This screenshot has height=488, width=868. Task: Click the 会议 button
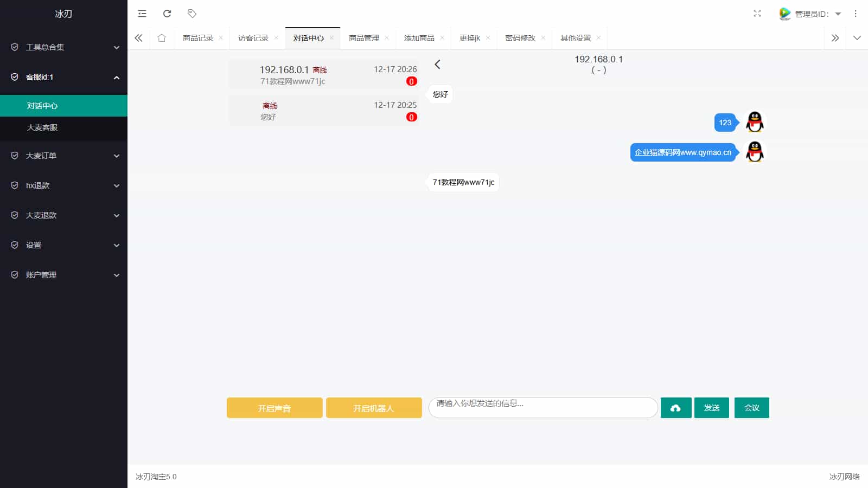[x=751, y=408]
